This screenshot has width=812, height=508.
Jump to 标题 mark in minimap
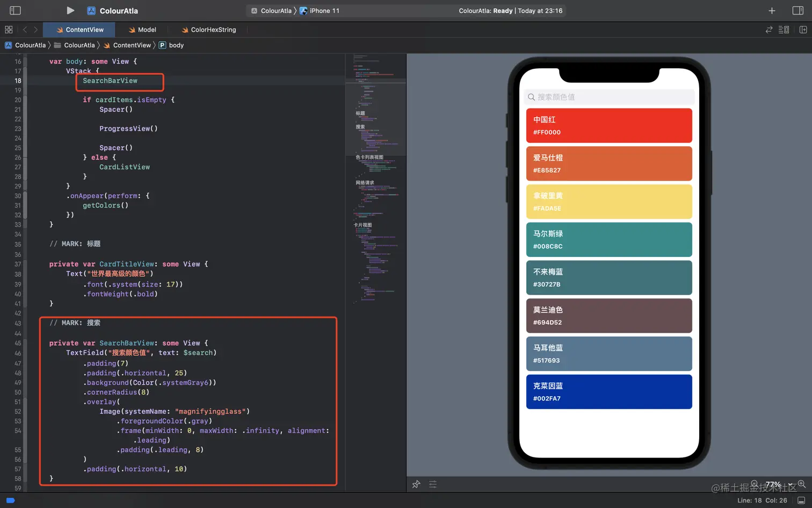360,113
